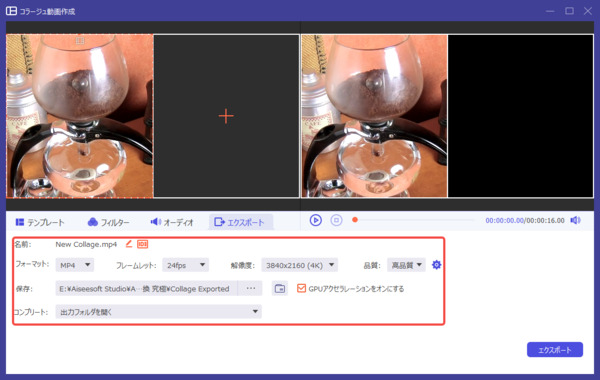This screenshot has height=380, width=600.
Task: Toggle the GPU acceleration checkbox
Action: (x=301, y=288)
